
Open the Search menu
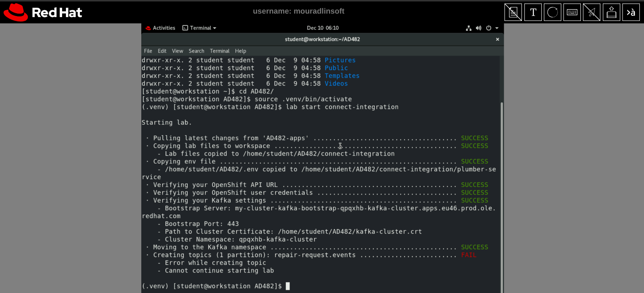pyautogui.click(x=196, y=51)
